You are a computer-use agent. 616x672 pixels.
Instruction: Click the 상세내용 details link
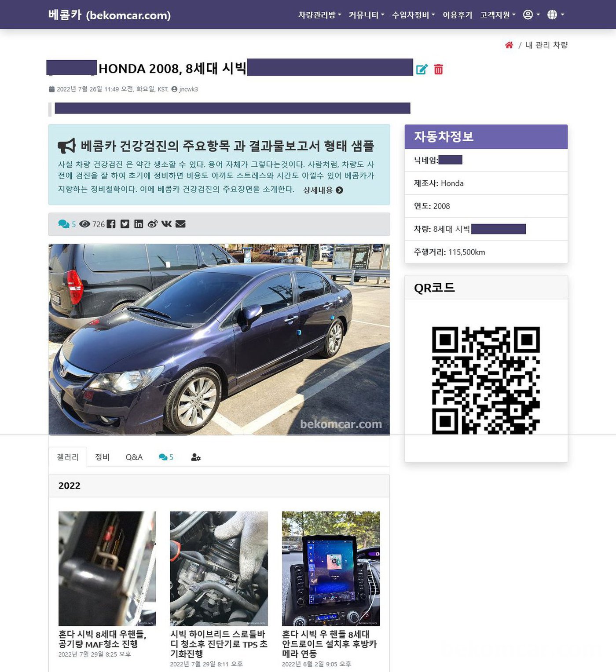pos(323,190)
